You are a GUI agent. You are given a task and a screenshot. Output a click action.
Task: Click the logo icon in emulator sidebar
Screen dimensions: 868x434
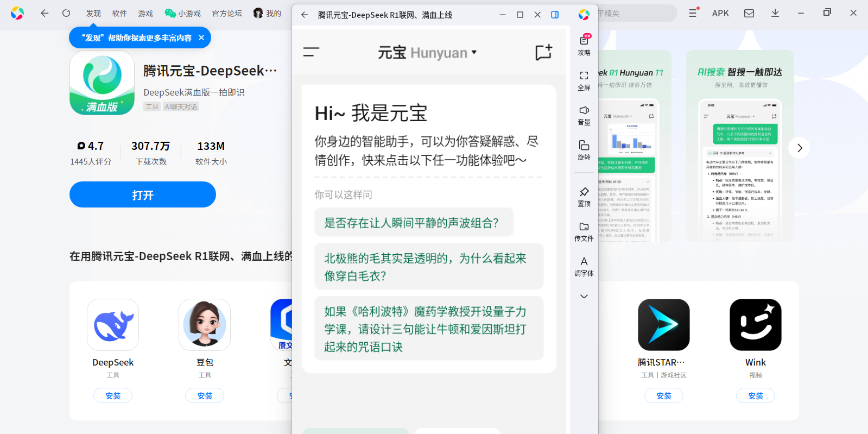(584, 15)
